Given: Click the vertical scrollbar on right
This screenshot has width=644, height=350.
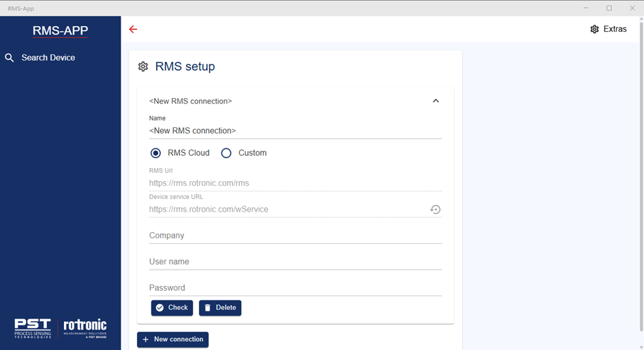Looking at the screenshot, I should coord(641,176).
